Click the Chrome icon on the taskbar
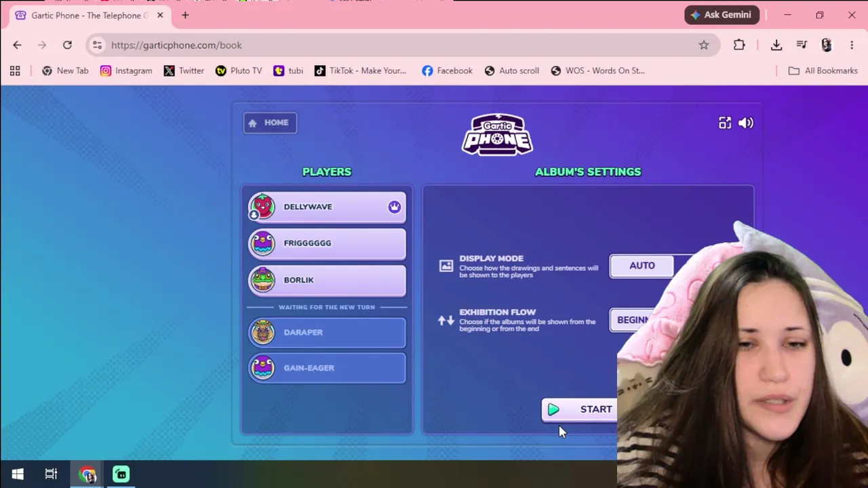The height and width of the screenshot is (488, 868). pyautogui.click(x=87, y=474)
